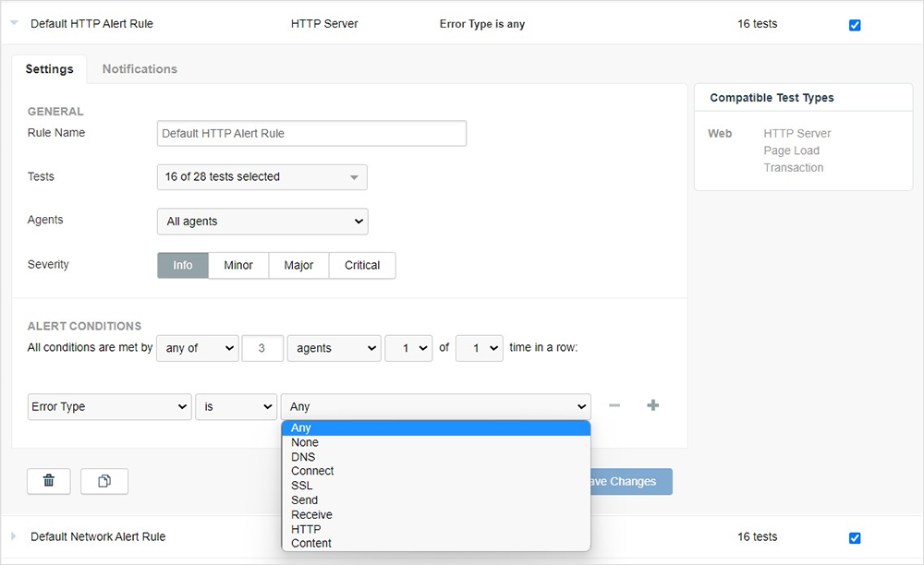
Task: Select DNS from the error type list
Action: point(303,457)
